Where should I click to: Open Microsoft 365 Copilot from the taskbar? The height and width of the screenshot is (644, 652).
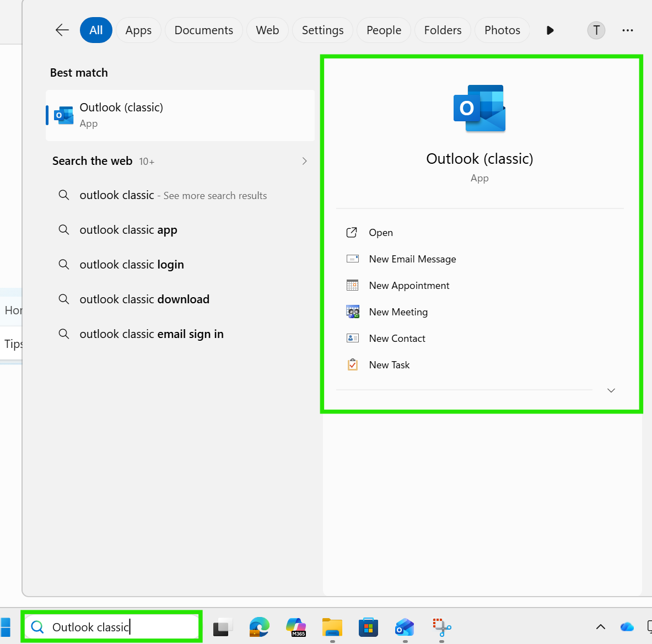coord(295,627)
